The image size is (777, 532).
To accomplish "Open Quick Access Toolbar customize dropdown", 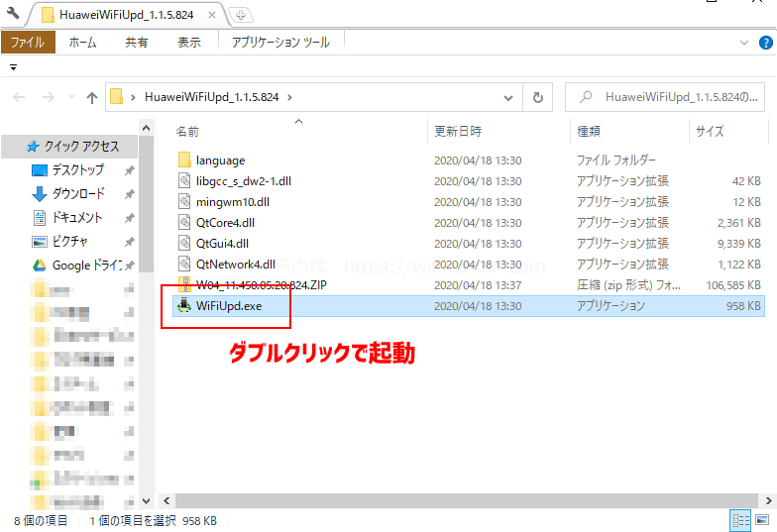I will 14,67.
